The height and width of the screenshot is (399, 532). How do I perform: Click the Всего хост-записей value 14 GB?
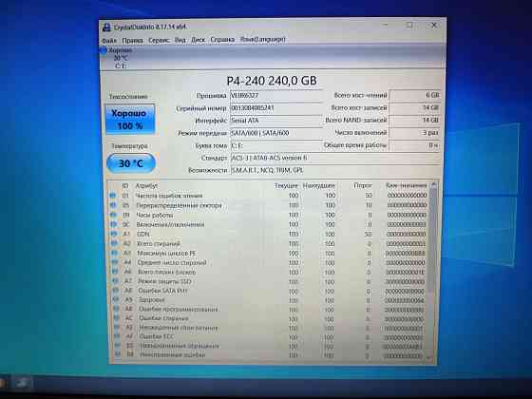pos(415,107)
